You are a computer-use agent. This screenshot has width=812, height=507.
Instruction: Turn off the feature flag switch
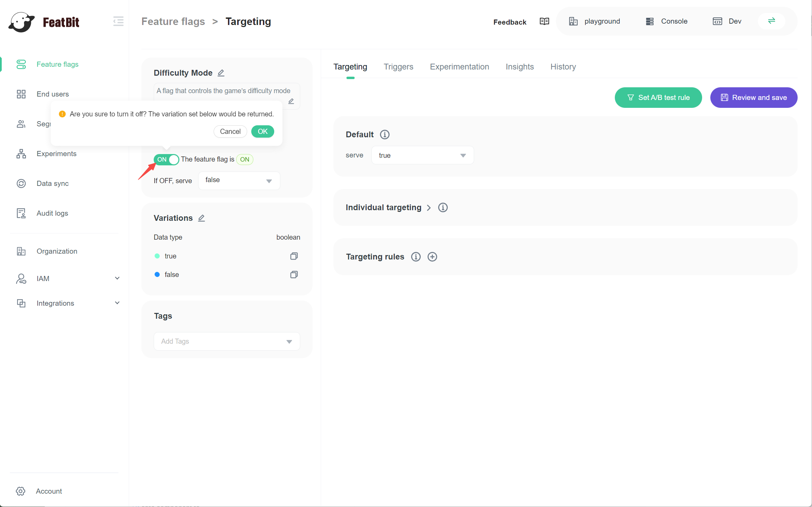[x=166, y=159]
